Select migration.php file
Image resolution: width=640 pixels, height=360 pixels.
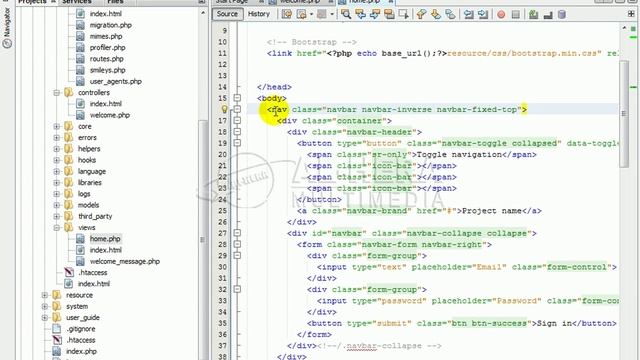pyautogui.click(x=111, y=25)
